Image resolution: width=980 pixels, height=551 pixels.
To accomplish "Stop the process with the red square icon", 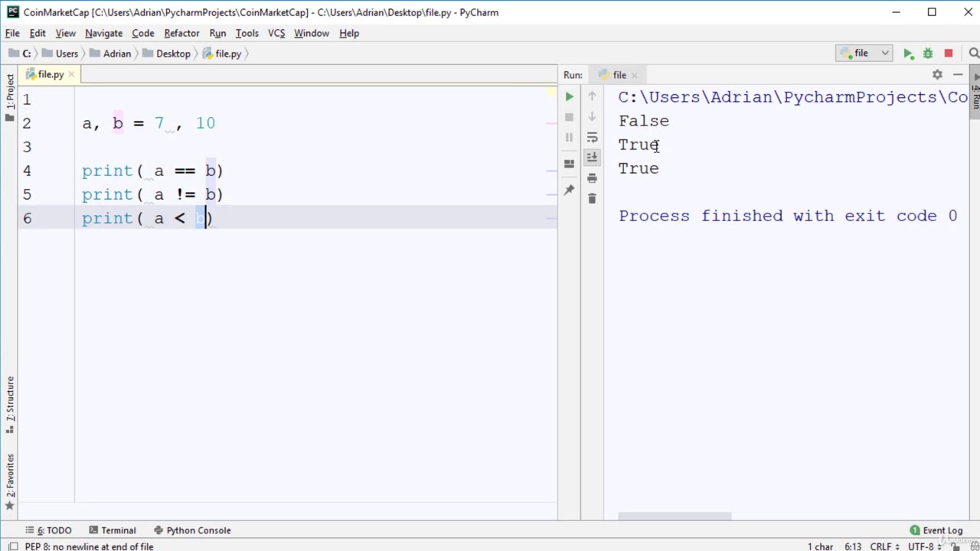I will (x=949, y=54).
